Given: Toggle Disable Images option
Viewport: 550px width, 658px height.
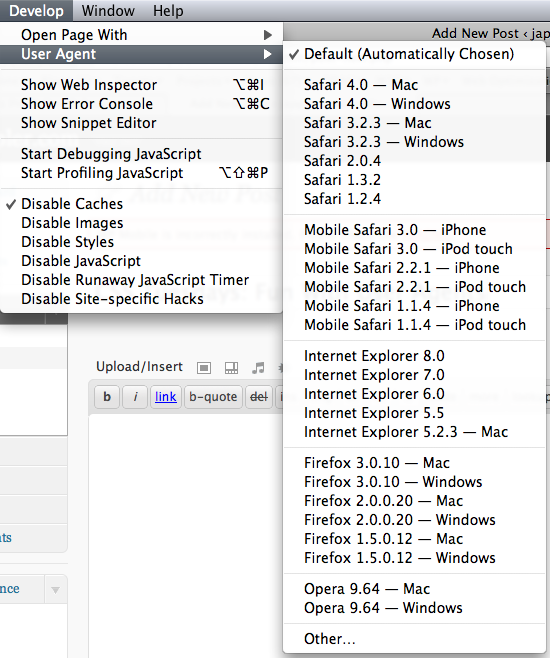Looking at the screenshot, I should [x=141, y=223].
